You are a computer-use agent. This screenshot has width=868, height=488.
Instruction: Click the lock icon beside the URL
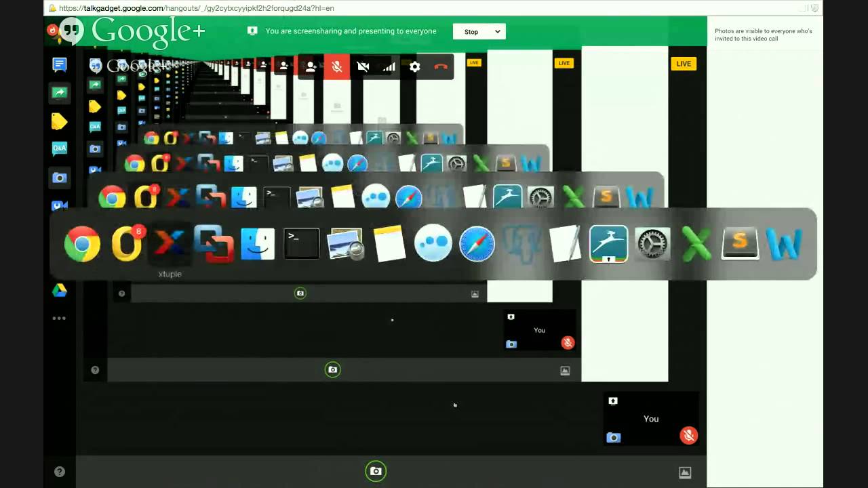(x=52, y=8)
